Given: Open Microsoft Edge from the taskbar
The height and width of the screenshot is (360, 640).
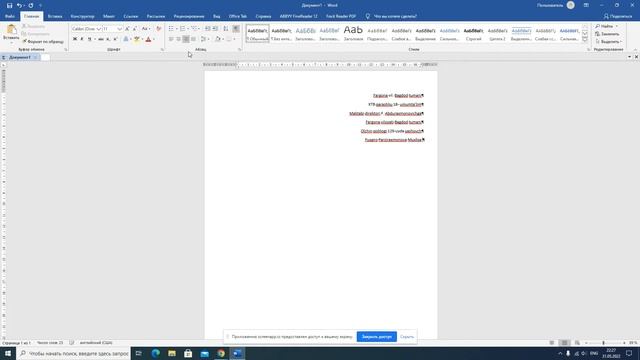Looking at the screenshot, I should coord(156,353).
